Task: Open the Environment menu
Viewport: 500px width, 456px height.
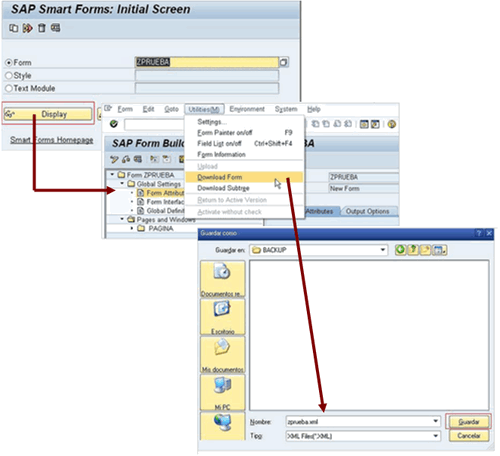Action: [247, 109]
